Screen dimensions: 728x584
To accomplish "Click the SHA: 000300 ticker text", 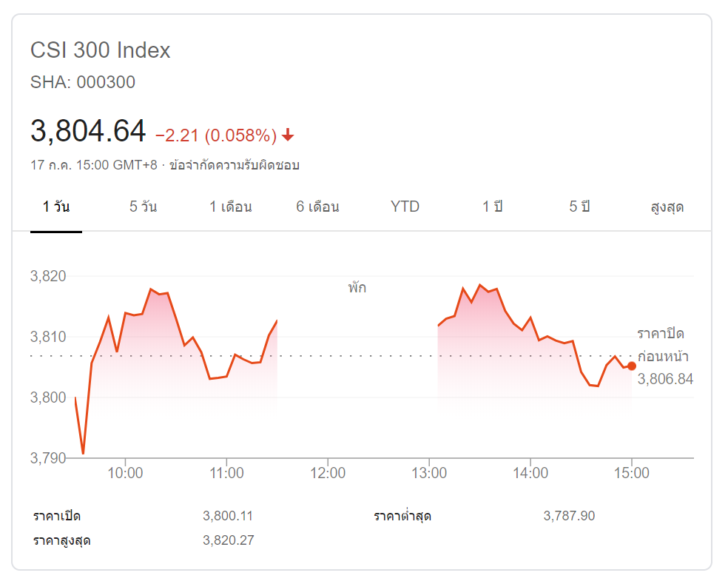I will point(82,82).
